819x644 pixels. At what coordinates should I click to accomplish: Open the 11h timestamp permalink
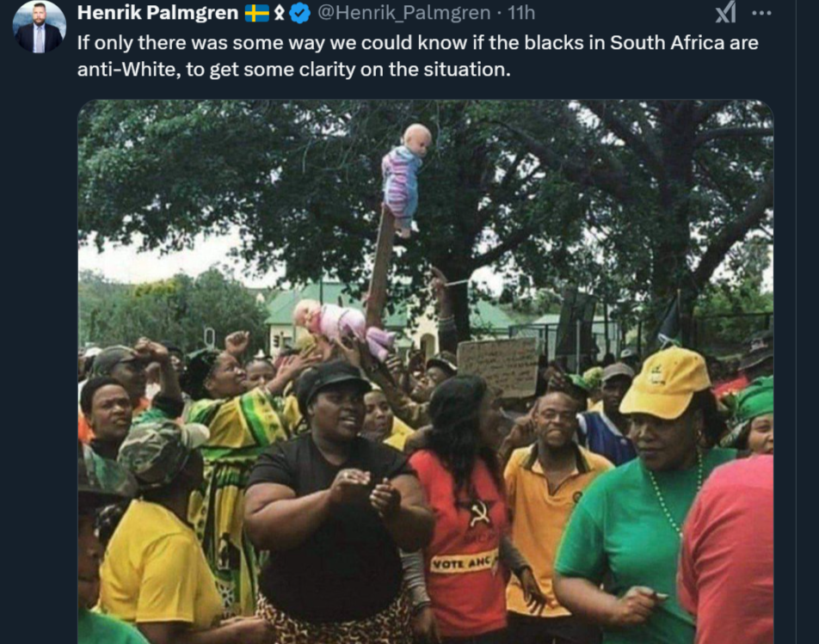click(521, 13)
